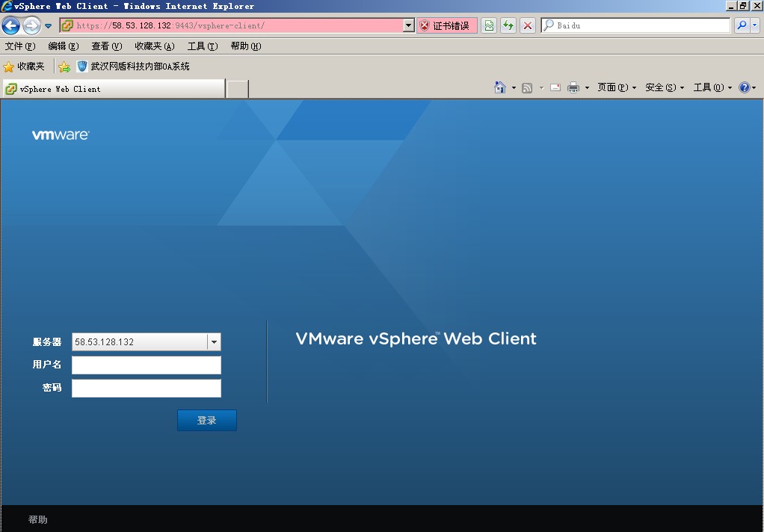Open the 文件(F) menu

point(20,46)
